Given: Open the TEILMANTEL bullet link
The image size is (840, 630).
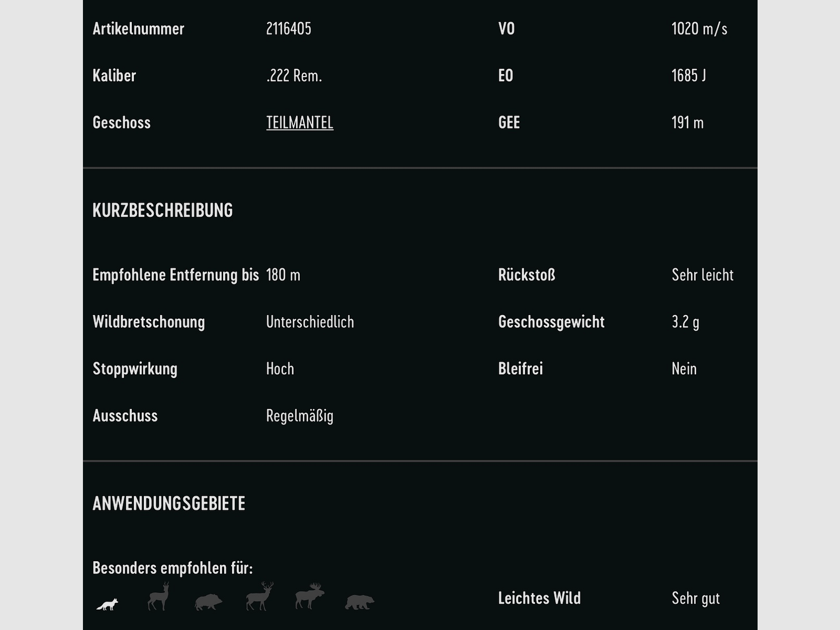Looking at the screenshot, I should [300, 122].
